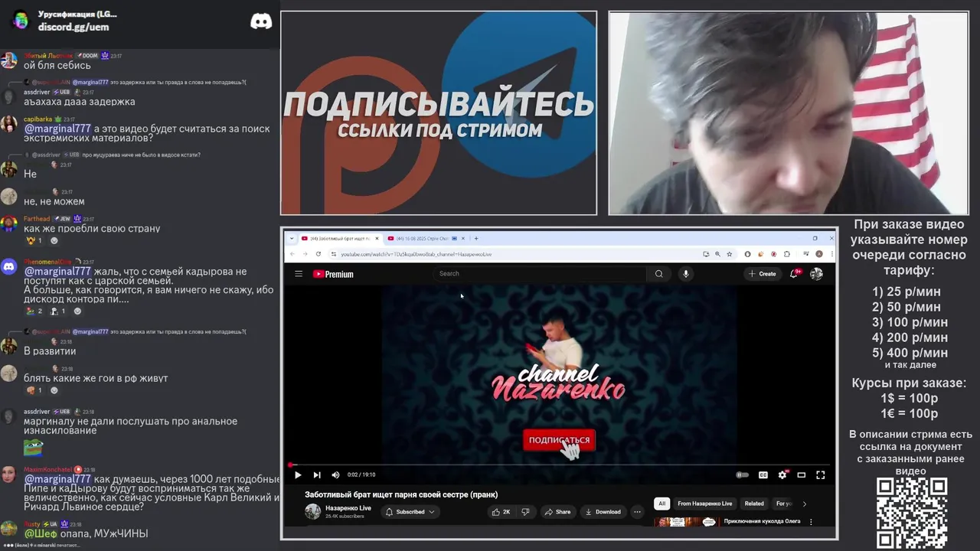Click ПОДПИСЫВАЙТЕСЬ subscribe banner
This screenshot has width=980, height=551.
pos(439,113)
